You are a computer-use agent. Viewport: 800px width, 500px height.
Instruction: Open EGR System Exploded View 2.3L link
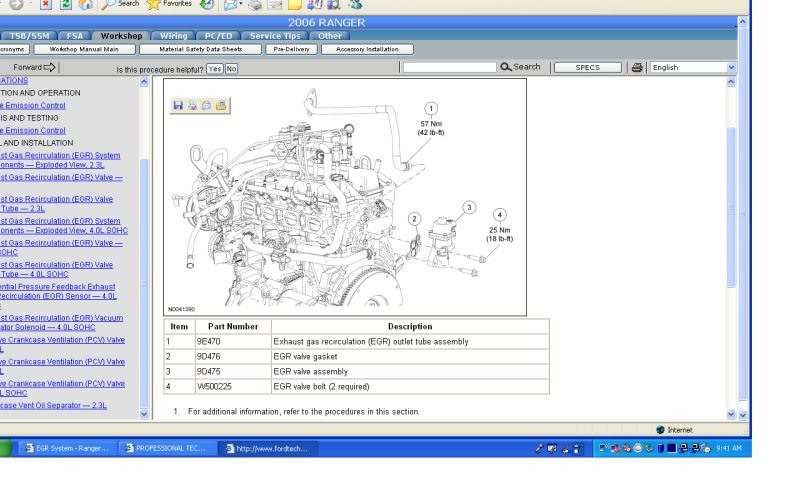tap(60, 160)
